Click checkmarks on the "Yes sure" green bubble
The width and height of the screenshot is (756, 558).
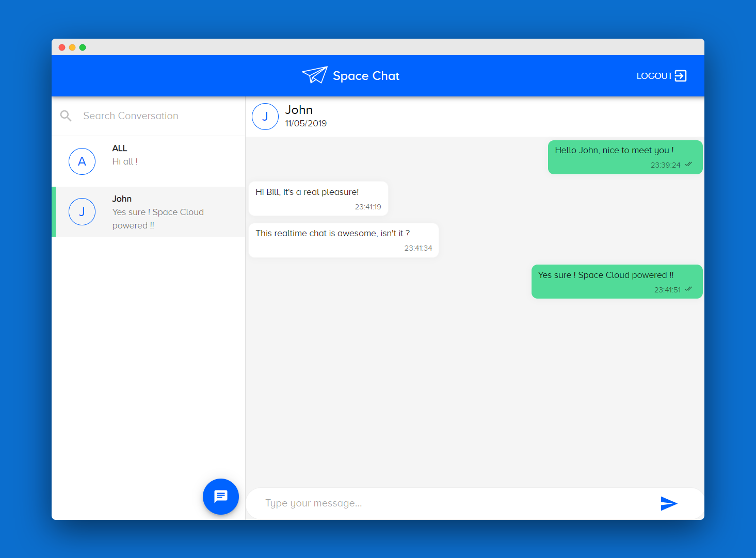pyautogui.click(x=688, y=289)
